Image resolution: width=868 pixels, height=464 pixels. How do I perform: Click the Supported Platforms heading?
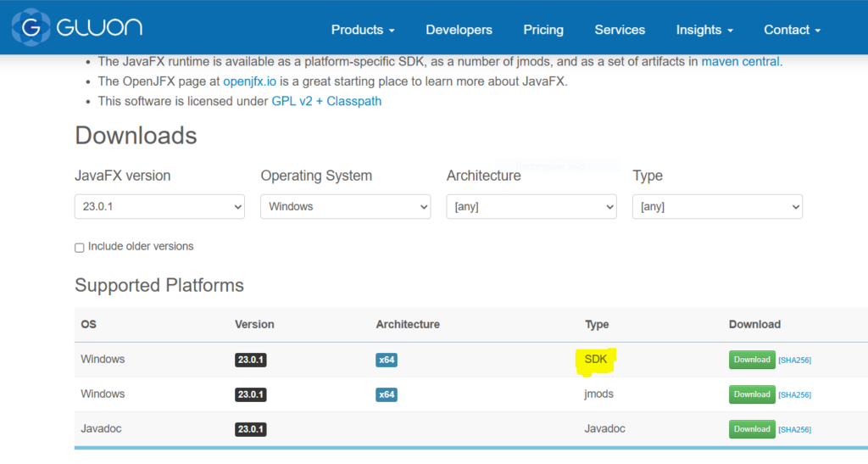coord(159,285)
